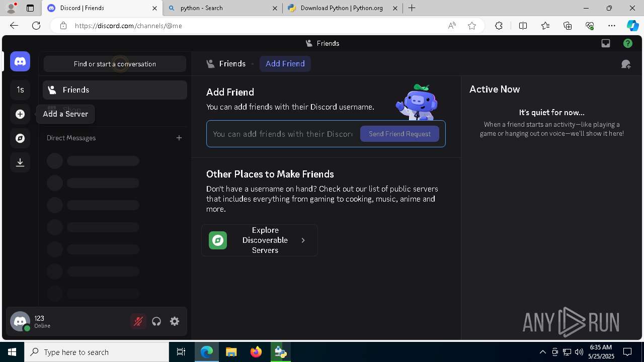Open a new browser tab
This screenshot has width=644, height=362.
click(x=412, y=8)
